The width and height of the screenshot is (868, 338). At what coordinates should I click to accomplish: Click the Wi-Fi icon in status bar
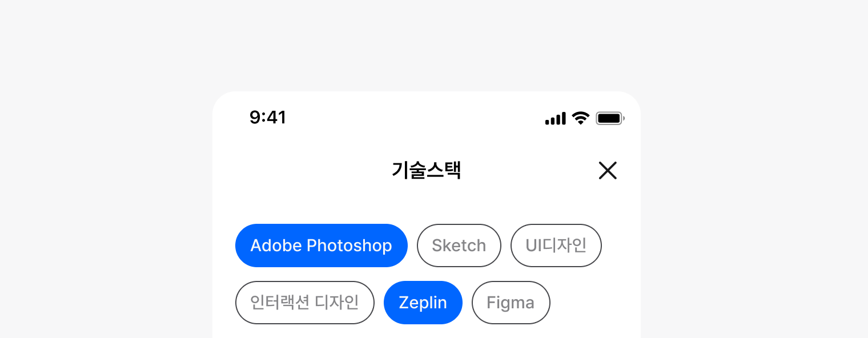581,118
